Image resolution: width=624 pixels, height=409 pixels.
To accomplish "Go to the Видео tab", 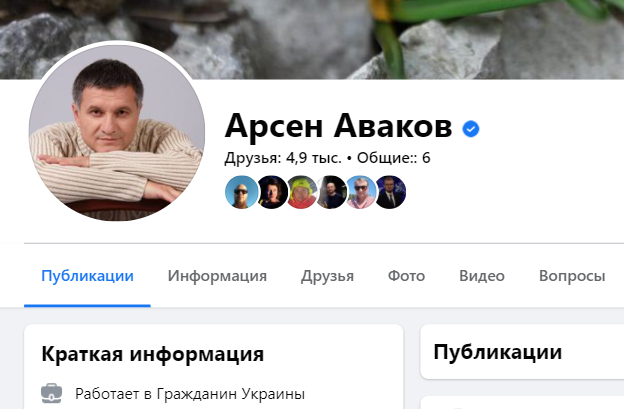I will [482, 276].
